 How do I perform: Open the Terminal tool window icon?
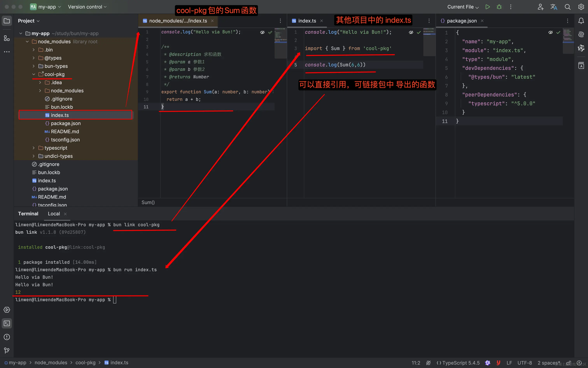coord(7,323)
